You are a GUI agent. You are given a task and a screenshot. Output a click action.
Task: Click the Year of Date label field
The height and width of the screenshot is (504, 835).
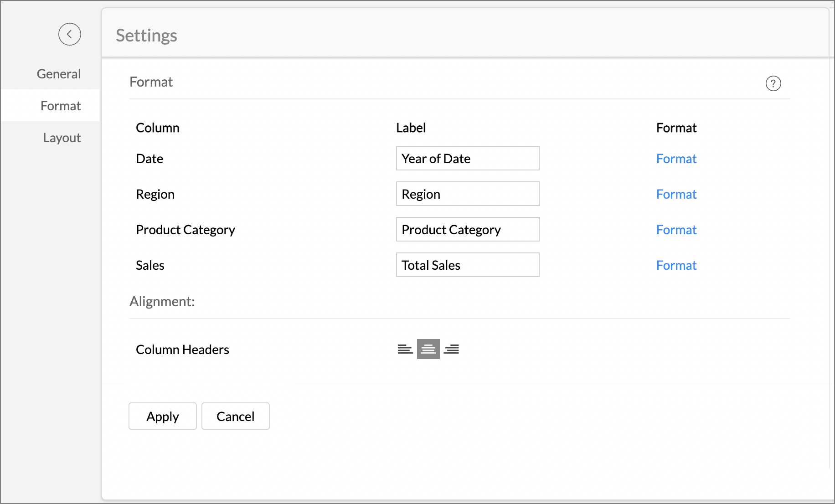pos(467,158)
